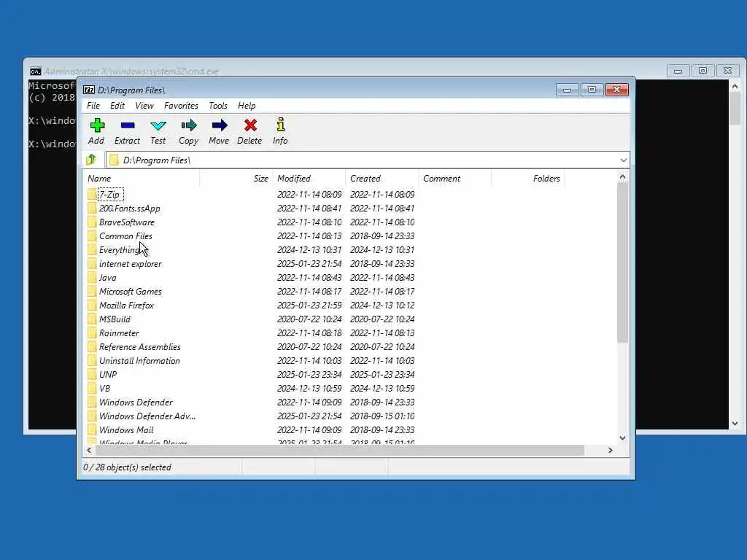This screenshot has height=560, width=747.
Task: Click the address bar path field
Action: coord(362,160)
